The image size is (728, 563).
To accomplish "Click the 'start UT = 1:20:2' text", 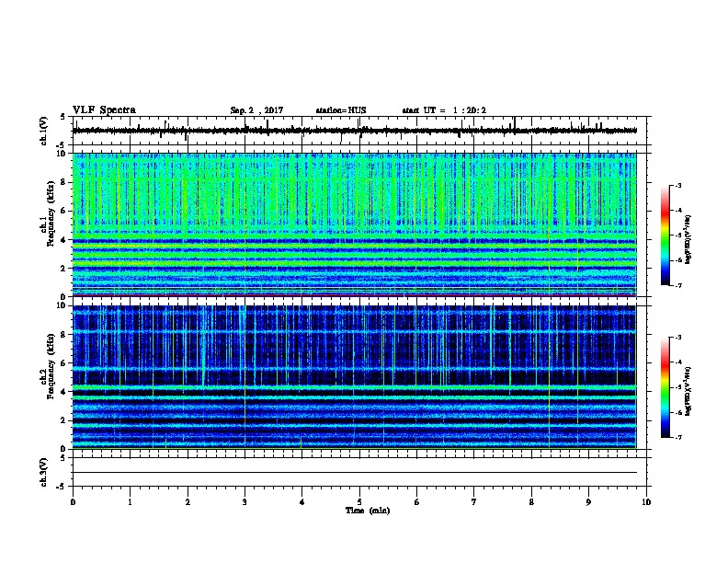I will click(444, 110).
